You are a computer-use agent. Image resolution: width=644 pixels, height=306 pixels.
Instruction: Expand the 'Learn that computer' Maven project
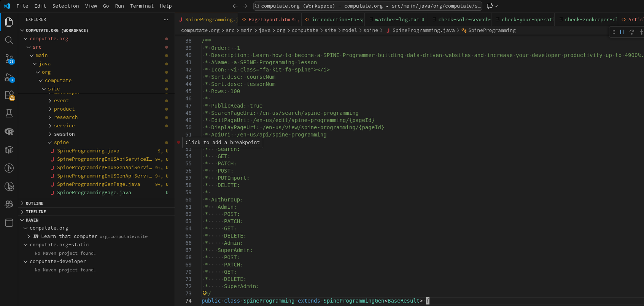[x=29, y=236]
